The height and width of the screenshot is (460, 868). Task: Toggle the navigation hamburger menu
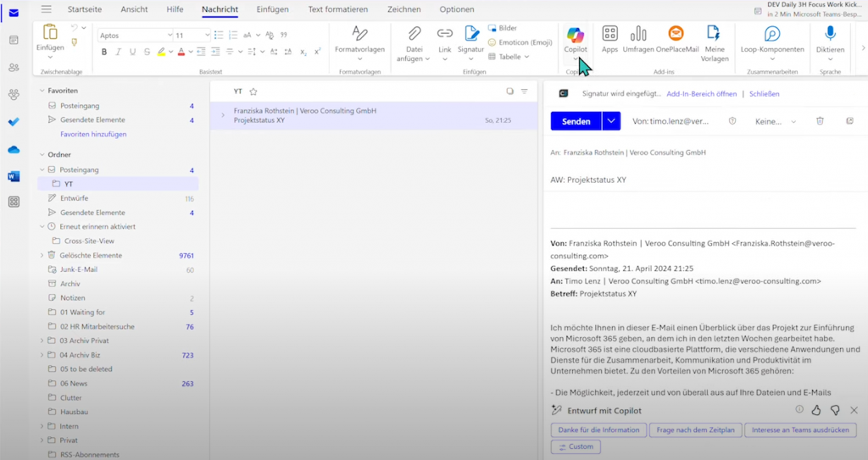coord(46,8)
